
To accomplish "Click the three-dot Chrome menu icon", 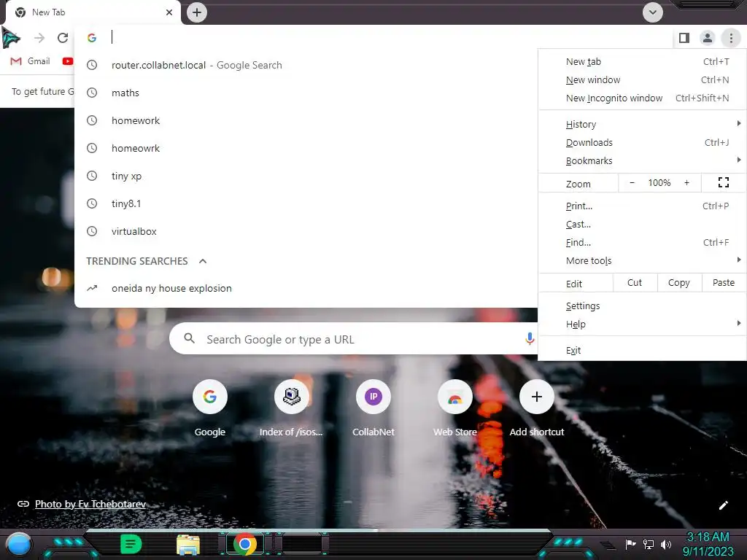I will pos(731,38).
